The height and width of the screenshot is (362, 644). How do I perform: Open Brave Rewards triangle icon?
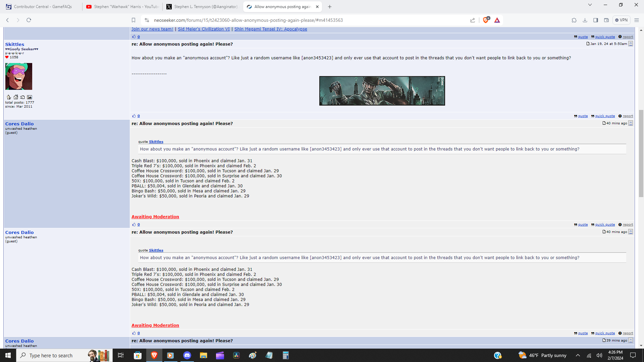pos(497,20)
